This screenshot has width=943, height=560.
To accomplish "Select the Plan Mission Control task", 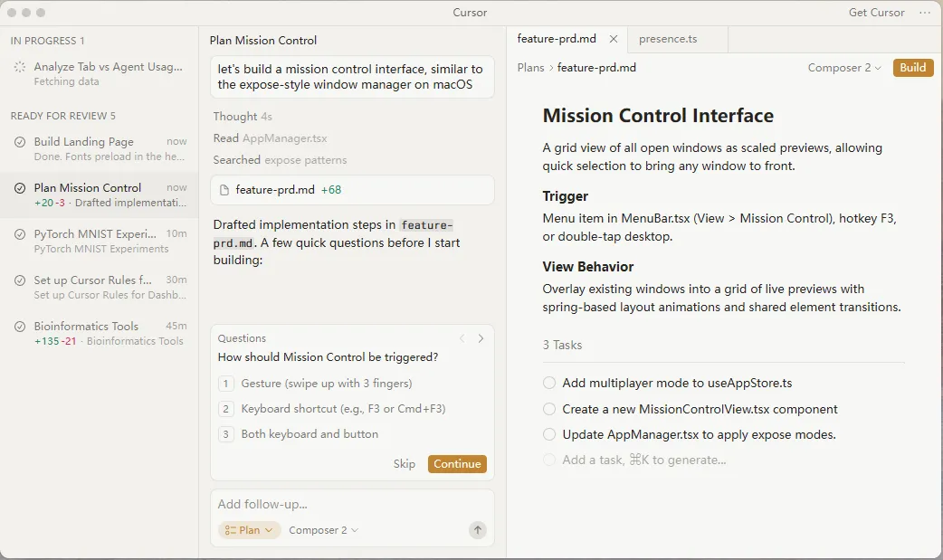I will [100, 195].
